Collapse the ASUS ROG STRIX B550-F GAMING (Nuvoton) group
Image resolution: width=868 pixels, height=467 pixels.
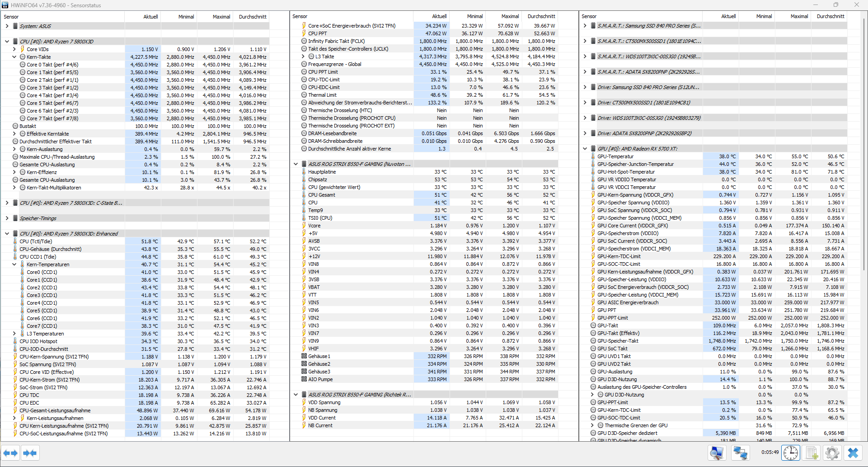click(296, 164)
